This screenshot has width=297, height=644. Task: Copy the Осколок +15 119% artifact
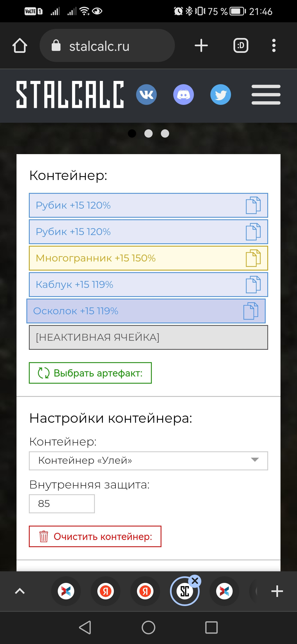click(x=251, y=311)
